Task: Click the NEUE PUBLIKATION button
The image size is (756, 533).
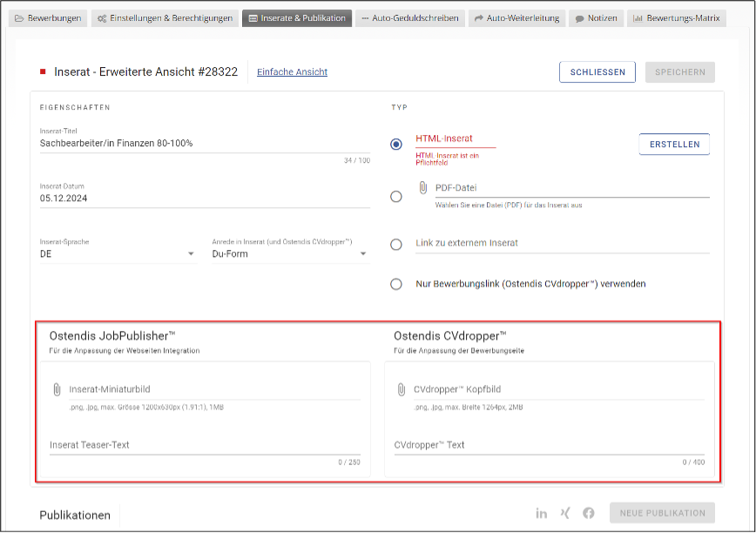Action: click(x=663, y=513)
